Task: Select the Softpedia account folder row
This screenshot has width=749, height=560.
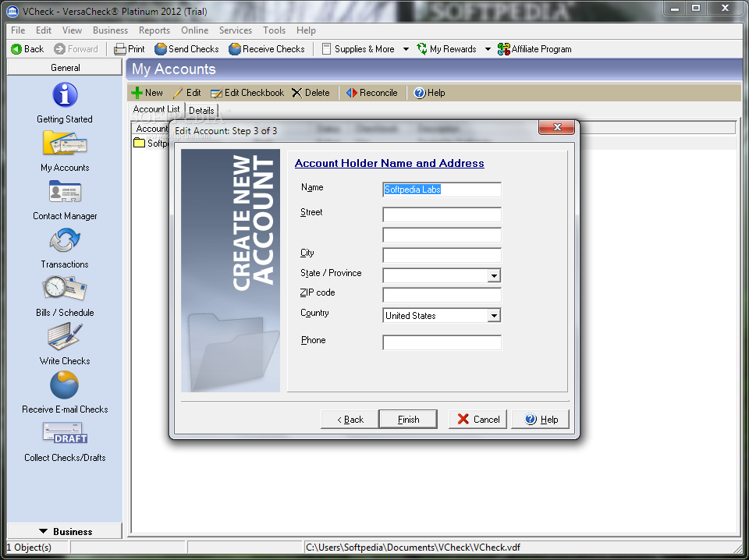Action: 151,143
